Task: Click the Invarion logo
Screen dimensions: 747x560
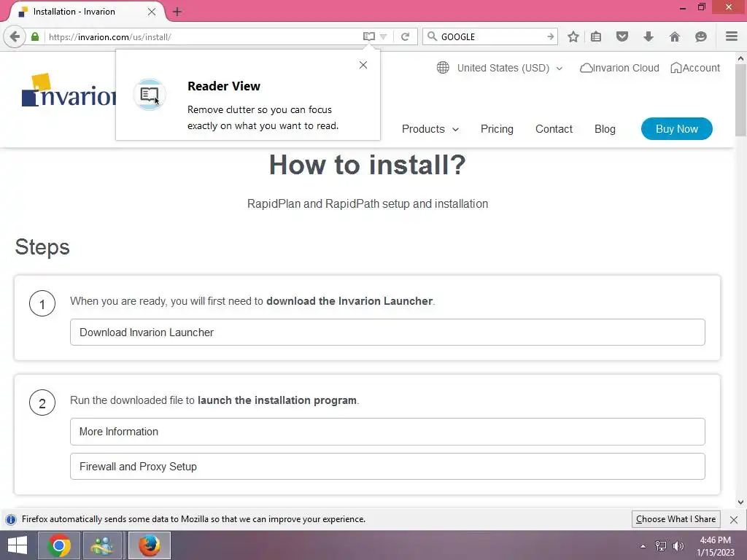Action: (69, 90)
